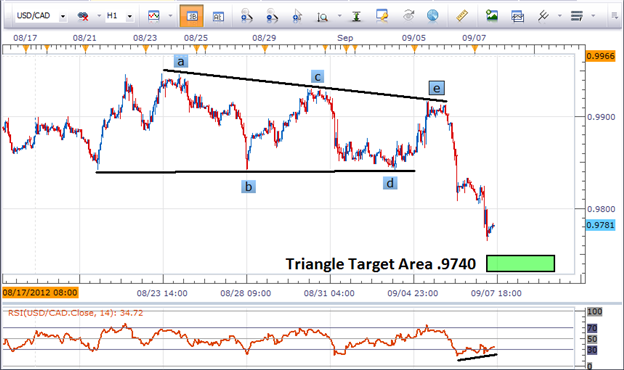
Task: Expand the chart type dropdown arrow
Action: 170,16
